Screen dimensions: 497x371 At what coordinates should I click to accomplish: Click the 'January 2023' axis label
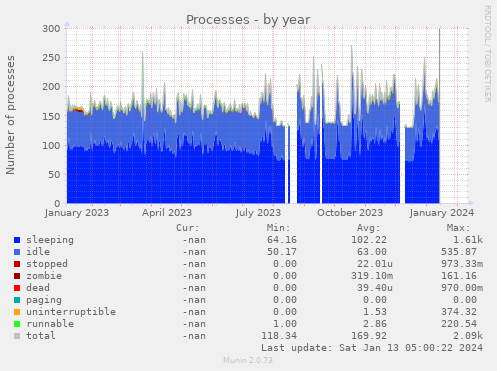point(77,213)
